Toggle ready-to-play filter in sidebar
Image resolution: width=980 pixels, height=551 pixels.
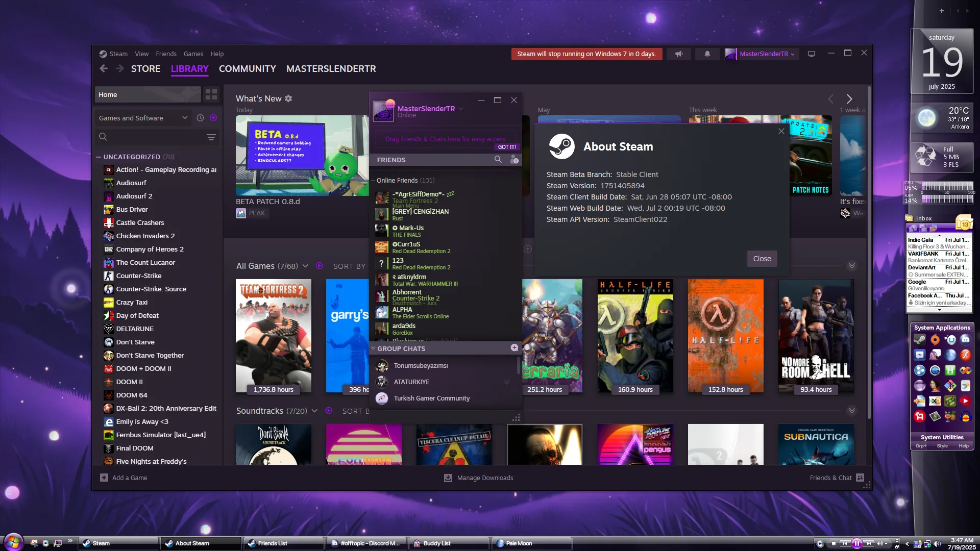tap(213, 118)
